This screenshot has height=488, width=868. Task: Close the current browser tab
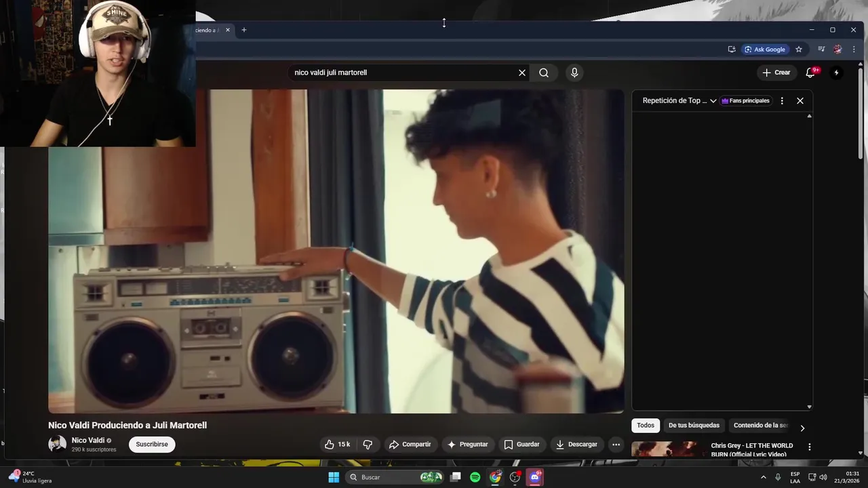click(x=228, y=30)
